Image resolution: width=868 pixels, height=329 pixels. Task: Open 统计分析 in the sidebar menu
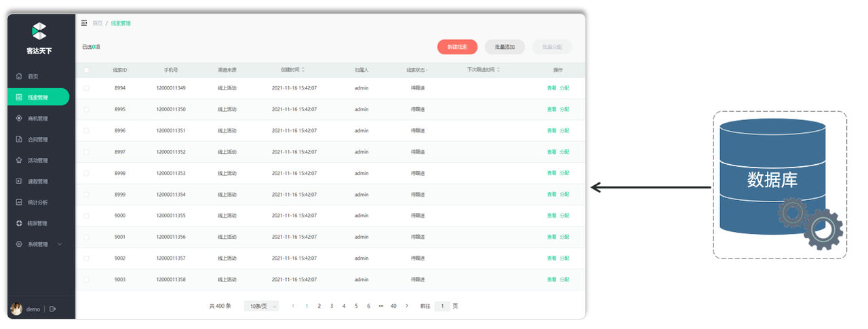[38, 202]
